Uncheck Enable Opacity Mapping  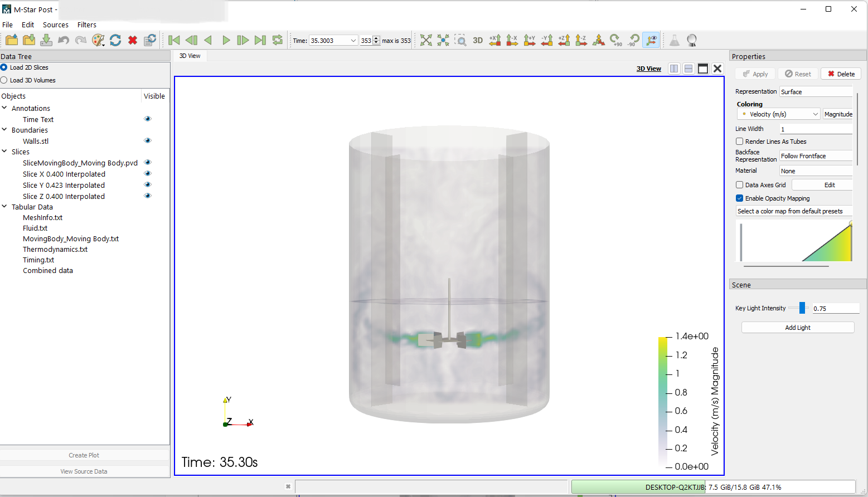tap(739, 198)
